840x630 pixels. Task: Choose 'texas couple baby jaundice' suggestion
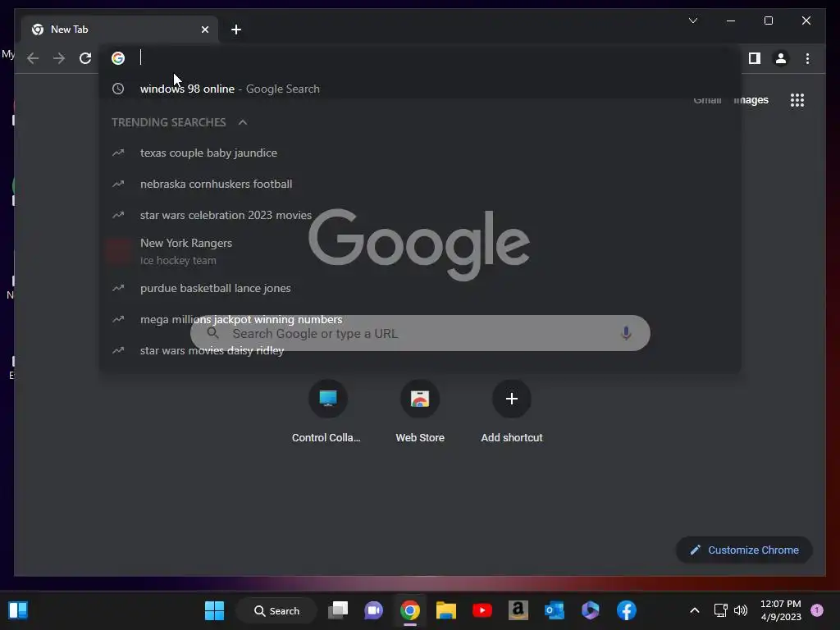[421, 153]
